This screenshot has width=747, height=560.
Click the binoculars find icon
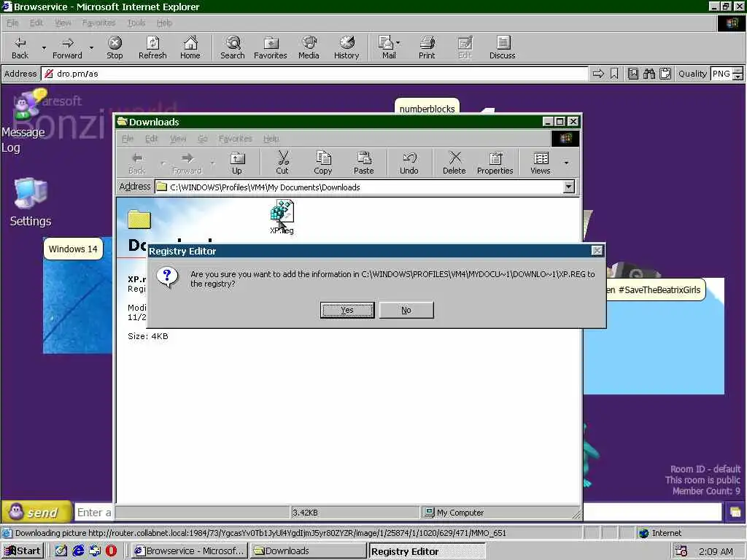coord(649,74)
